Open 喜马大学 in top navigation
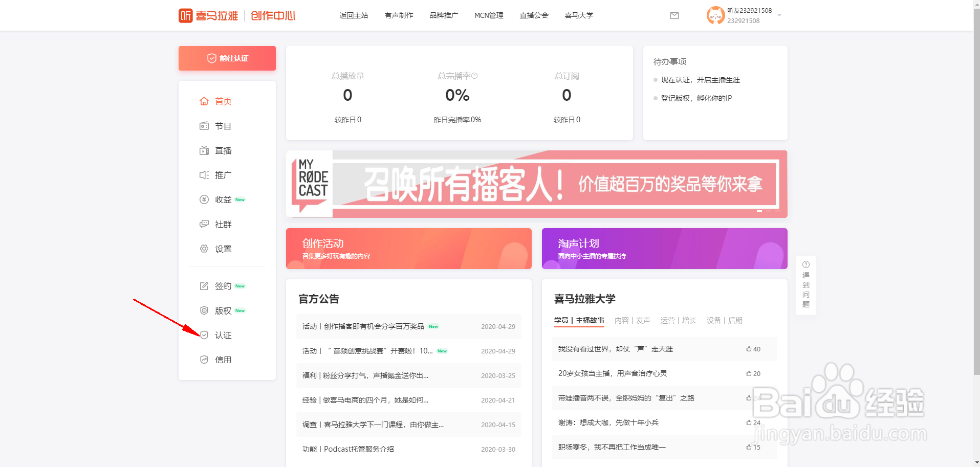The width and height of the screenshot is (980, 467). point(579,15)
